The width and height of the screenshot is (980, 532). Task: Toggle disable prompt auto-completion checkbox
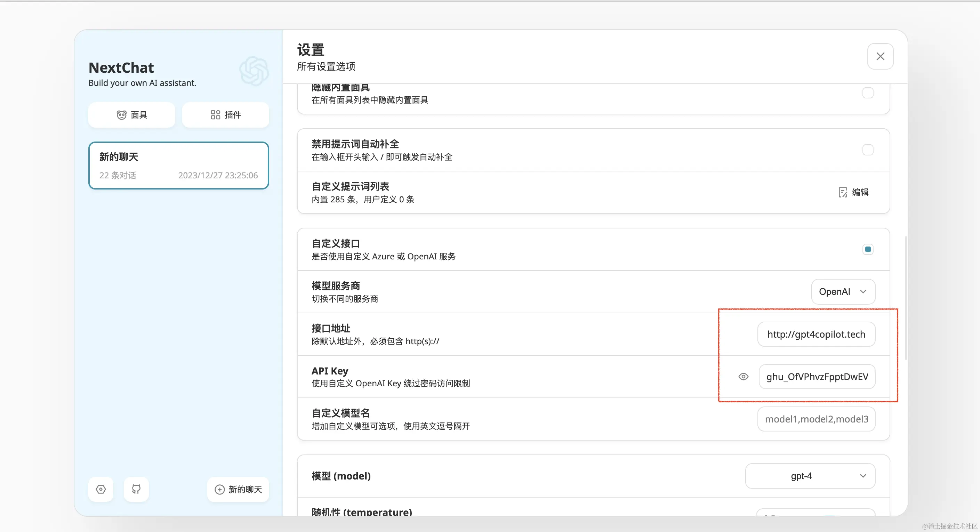point(867,150)
